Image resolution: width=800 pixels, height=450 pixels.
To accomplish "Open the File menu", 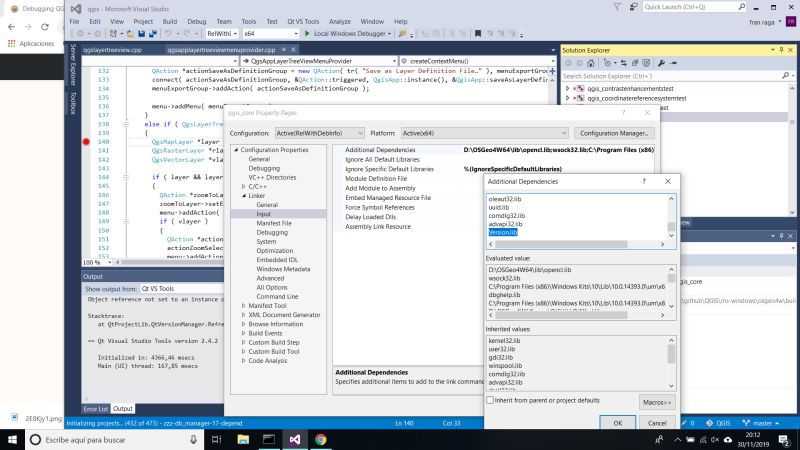I will (x=74, y=21).
